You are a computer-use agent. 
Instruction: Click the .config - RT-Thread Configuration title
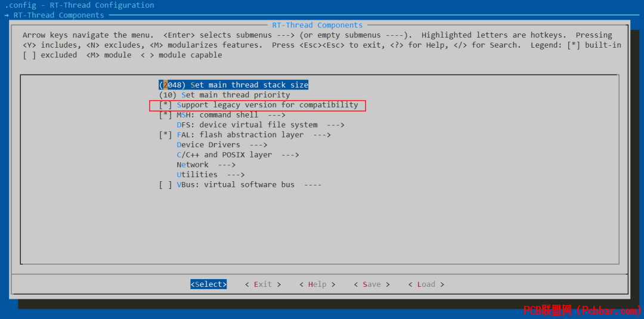click(x=79, y=5)
